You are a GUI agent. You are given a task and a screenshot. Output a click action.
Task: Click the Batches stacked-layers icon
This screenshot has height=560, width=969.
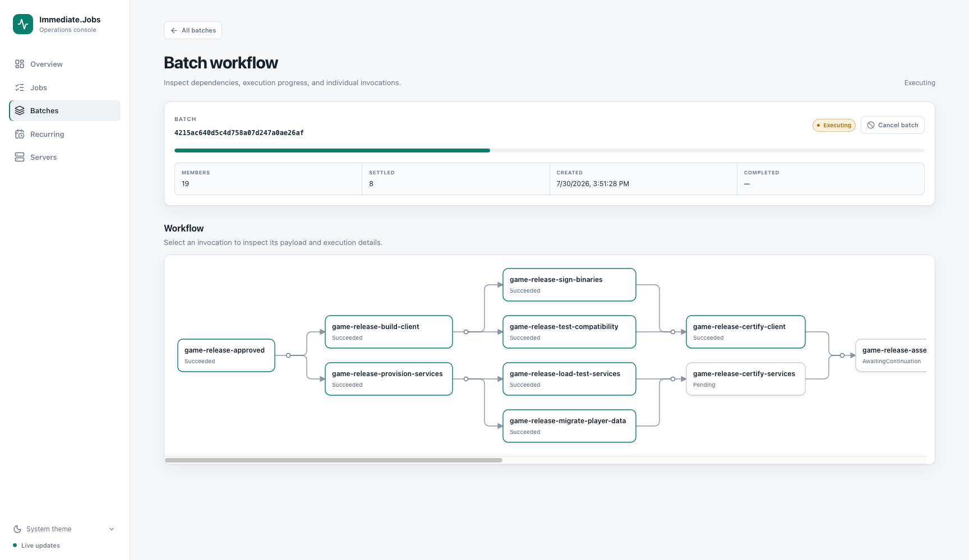coord(20,110)
